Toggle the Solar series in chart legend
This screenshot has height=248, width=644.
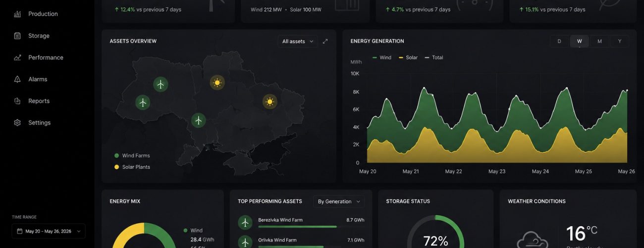coord(408,58)
